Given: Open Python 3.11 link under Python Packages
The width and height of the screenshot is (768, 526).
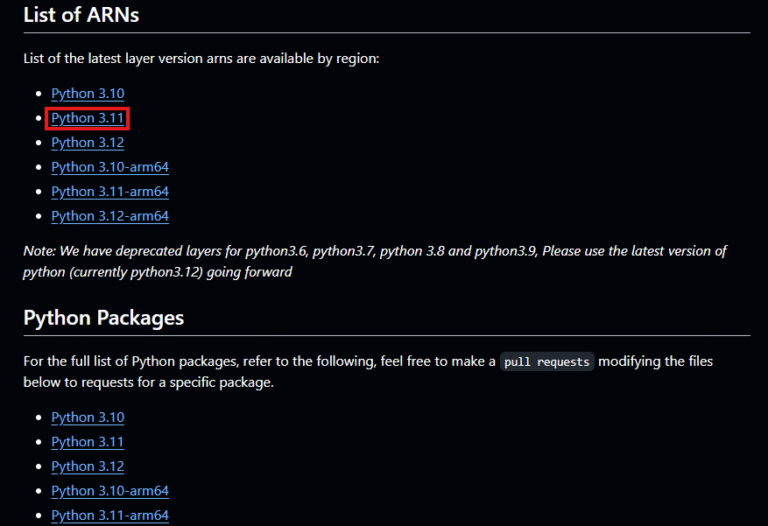Looking at the screenshot, I should tap(88, 442).
